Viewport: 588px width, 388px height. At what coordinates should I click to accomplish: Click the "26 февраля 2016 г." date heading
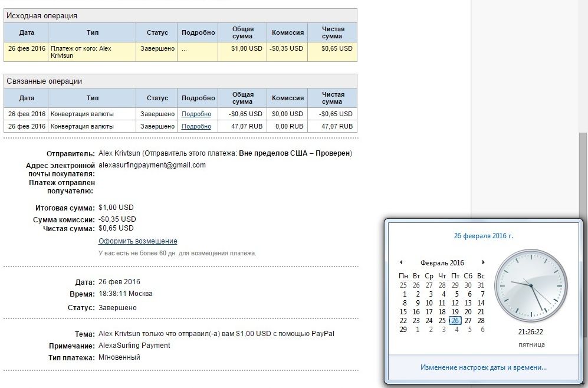484,236
